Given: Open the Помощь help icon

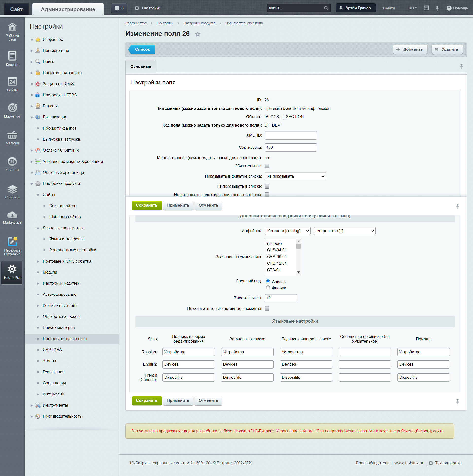Looking at the screenshot, I should tap(457, 8).
